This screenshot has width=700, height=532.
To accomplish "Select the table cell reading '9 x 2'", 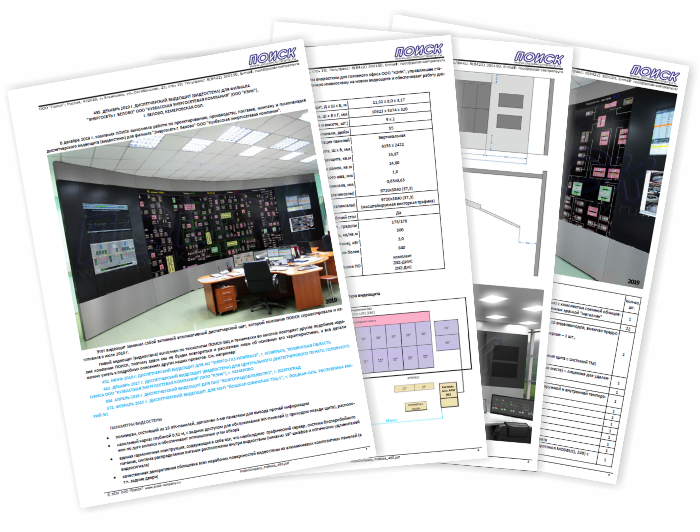I will click(391, 120).
